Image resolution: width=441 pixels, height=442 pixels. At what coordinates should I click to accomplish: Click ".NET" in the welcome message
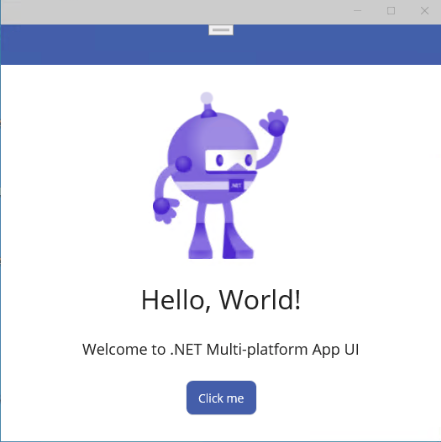(186, 350)
